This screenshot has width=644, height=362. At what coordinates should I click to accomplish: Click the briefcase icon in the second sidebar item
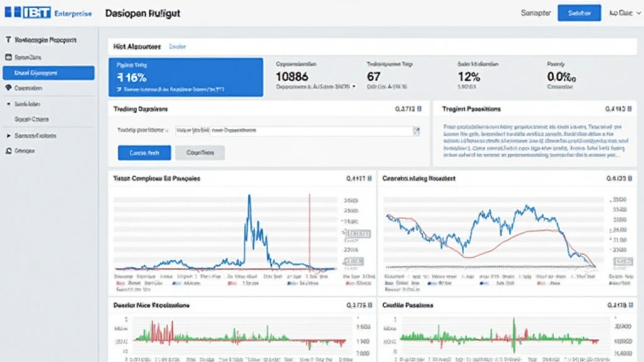click(9, 57)
